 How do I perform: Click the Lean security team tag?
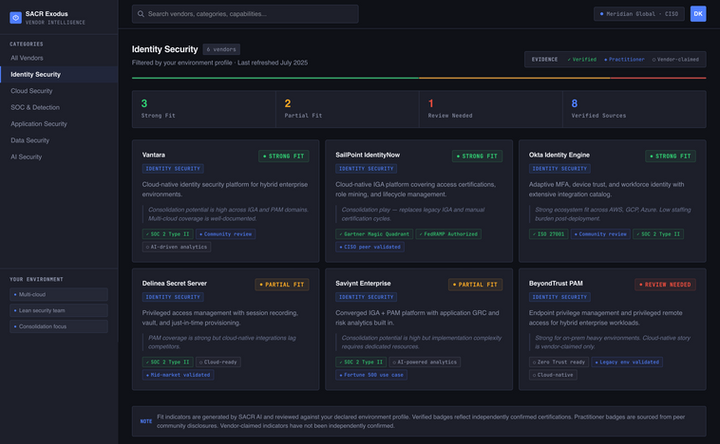(59, 310)
